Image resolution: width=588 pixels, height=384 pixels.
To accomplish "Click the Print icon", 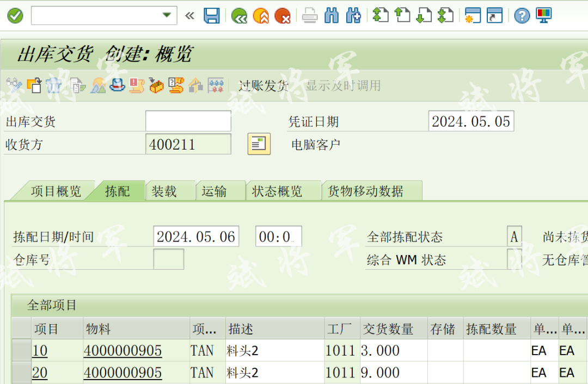I will coord(310,16).
